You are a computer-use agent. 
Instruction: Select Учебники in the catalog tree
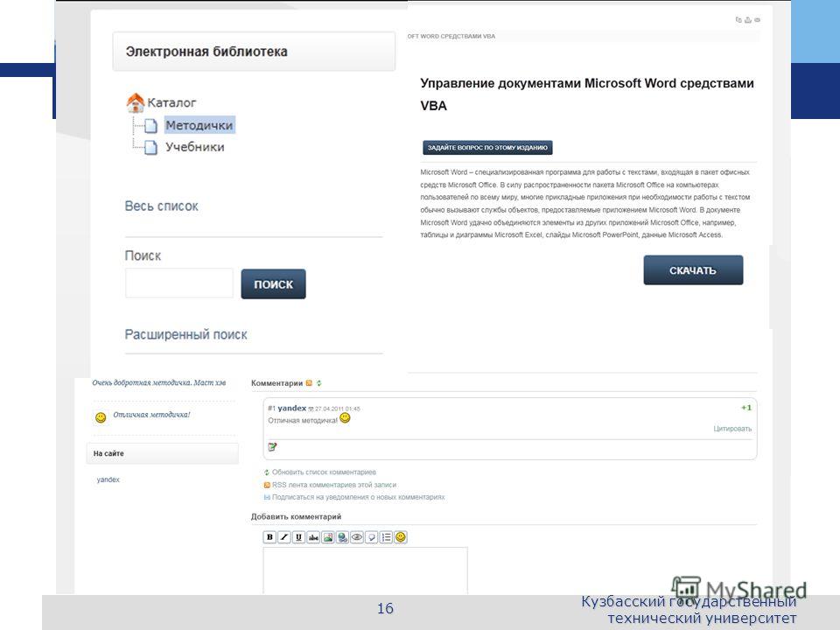194,147
